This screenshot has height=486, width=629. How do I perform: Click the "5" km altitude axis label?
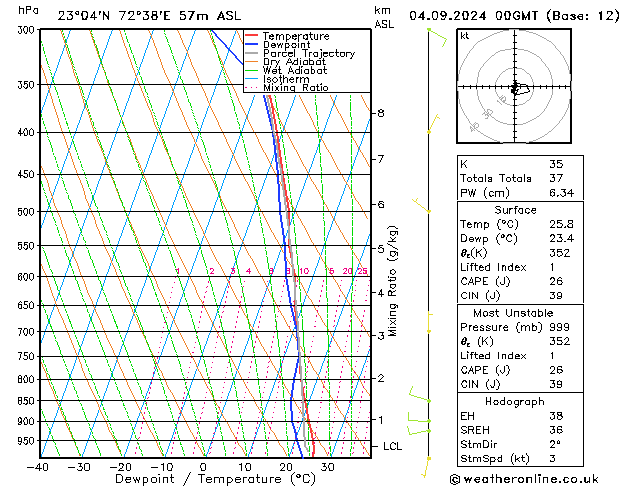pos(381,249)
